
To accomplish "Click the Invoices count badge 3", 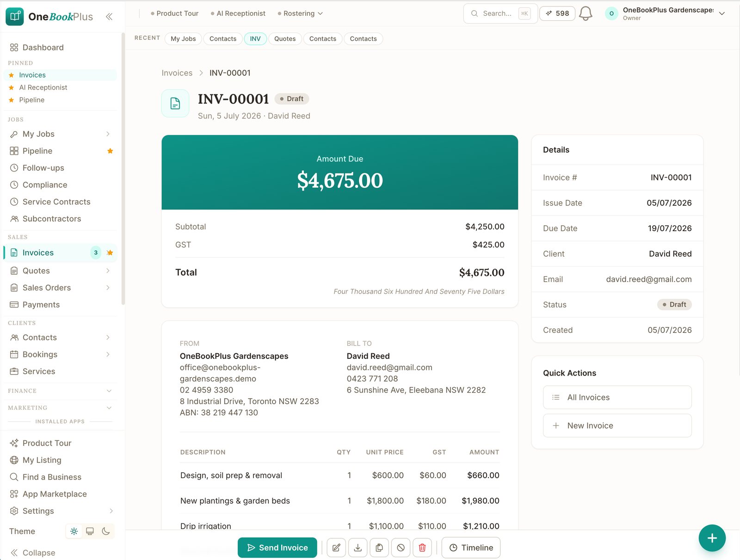I will [x=96, y=252].
